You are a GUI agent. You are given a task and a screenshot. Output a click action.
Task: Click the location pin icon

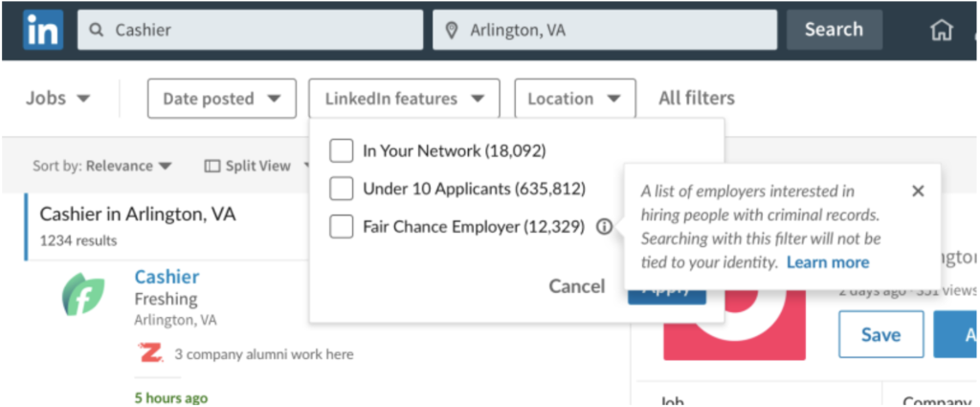(x=452, y=30)
